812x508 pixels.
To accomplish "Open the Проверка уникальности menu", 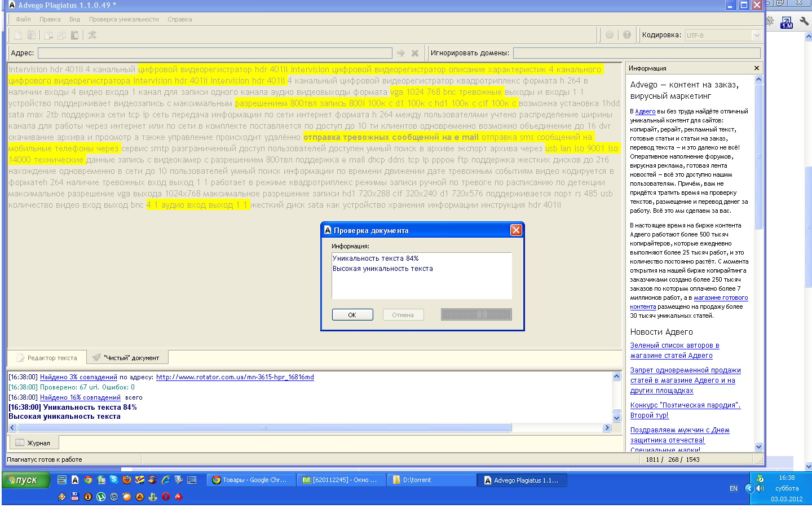I will tap(124, 19).
